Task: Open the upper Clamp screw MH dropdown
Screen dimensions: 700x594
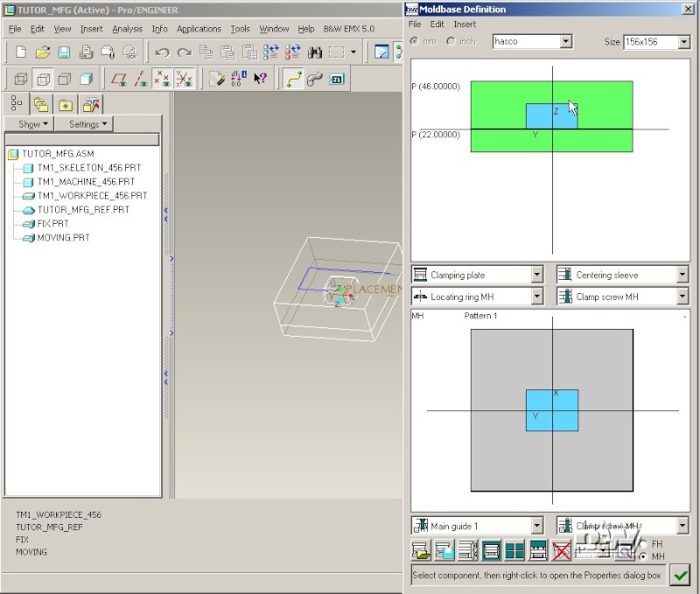Action: click(x=682, y=297)
